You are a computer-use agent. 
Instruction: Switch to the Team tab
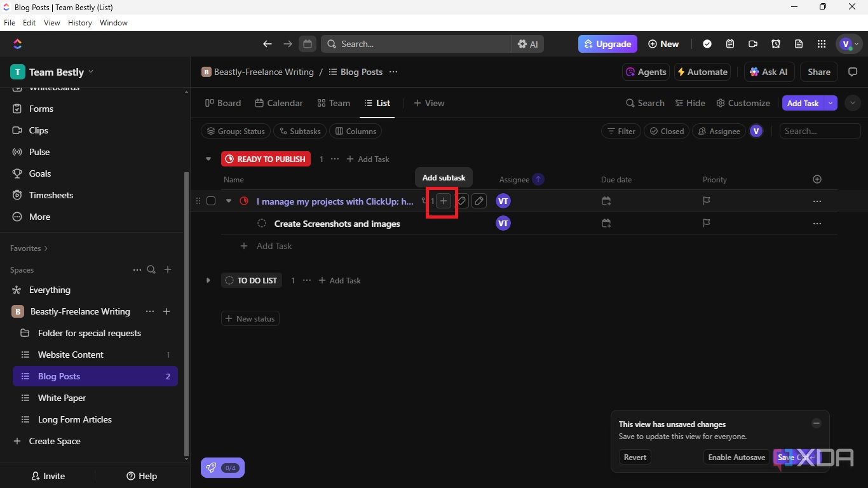click(x=334, y=103)
